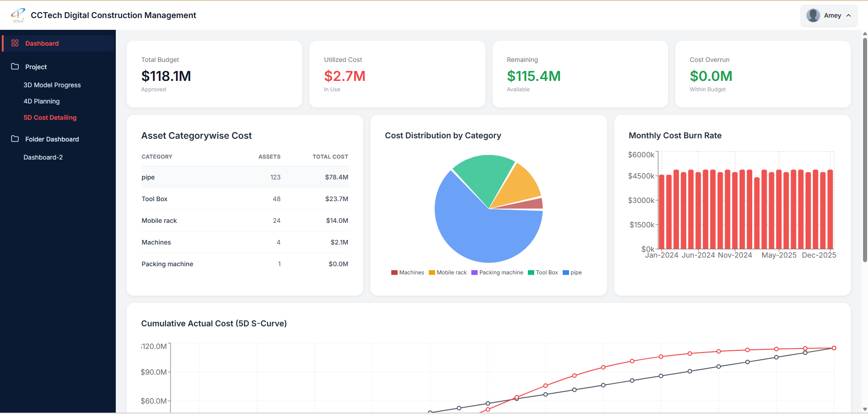Toggle Packing machine legend item
The height and width of the screenshot is (414, 868).
click(x=497, y=273)
